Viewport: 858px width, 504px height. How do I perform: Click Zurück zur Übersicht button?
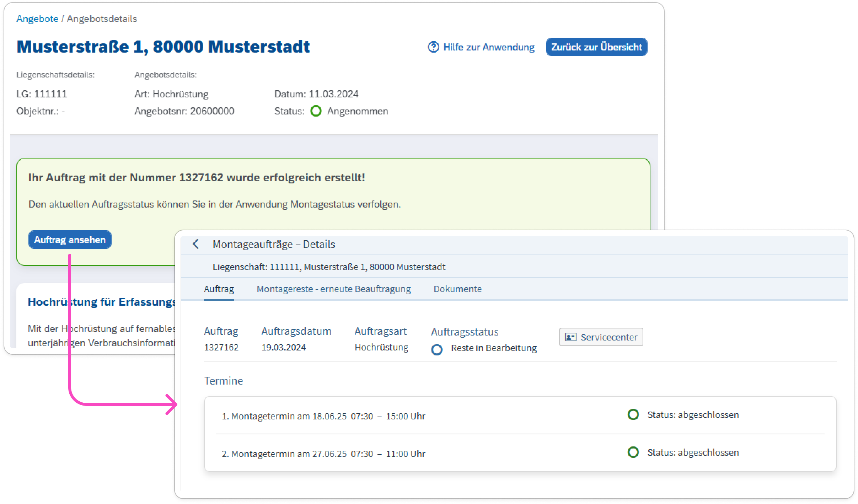[596, 47]
